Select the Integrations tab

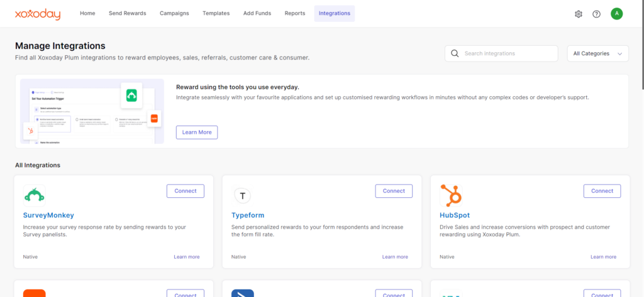click(x=335, y=14)
